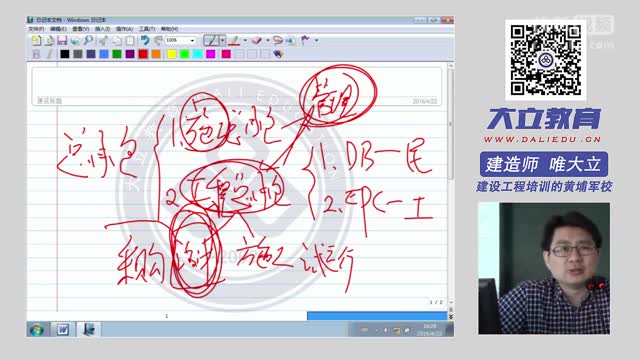Click the Undo arrow icon
640x360 pixels.
tap(145, 40)
